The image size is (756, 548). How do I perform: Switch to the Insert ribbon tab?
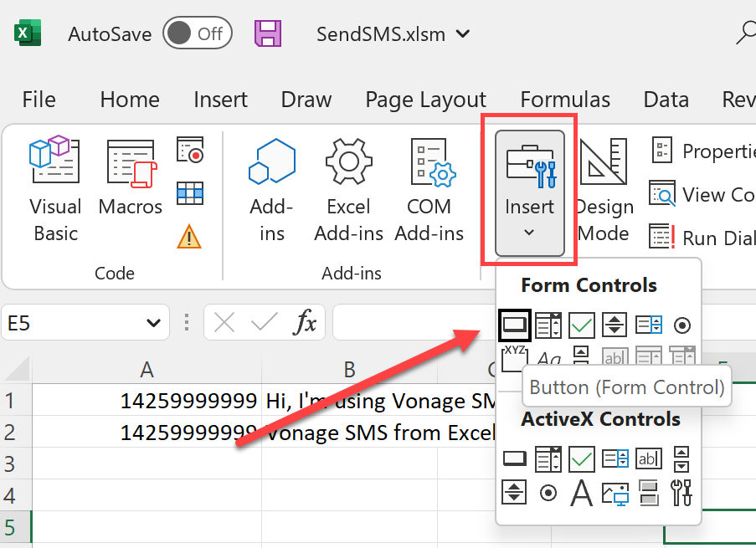[220, 100]
